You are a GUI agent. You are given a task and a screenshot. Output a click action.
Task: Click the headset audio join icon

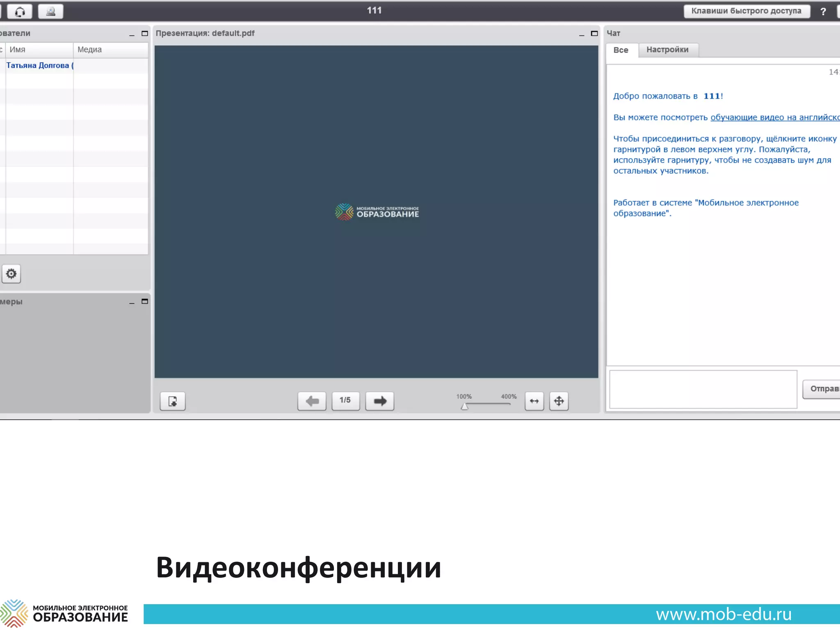pyautogui.click(x=20, y=11)
